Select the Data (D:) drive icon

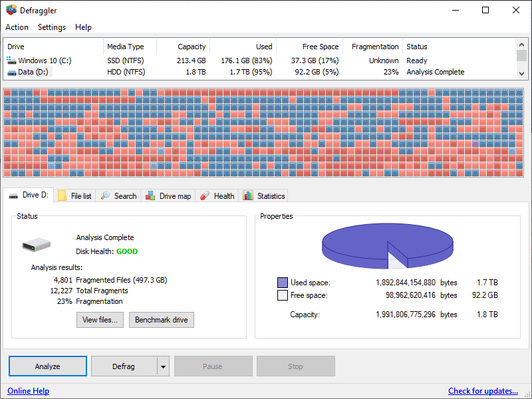pyautogui.click(x=11, y=72)
